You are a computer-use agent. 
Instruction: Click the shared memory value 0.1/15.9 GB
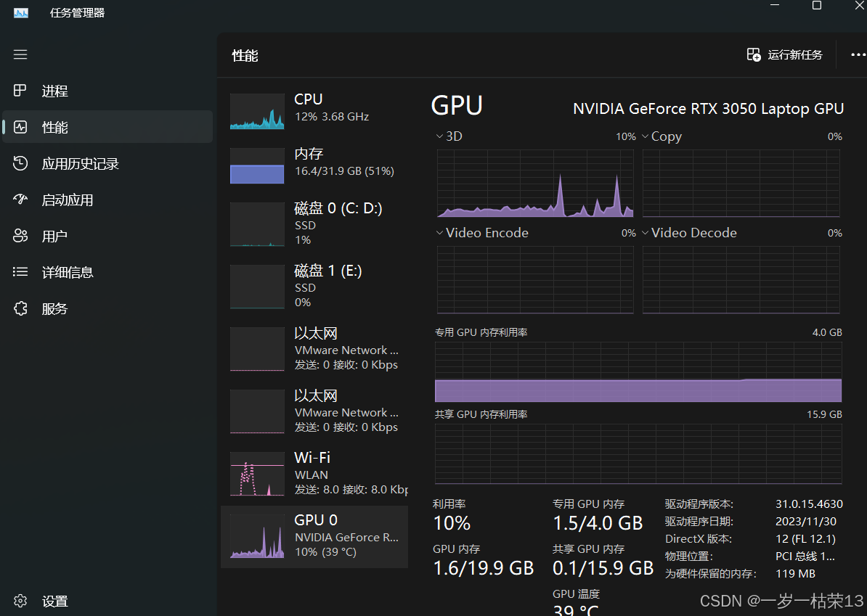[603, 568]
